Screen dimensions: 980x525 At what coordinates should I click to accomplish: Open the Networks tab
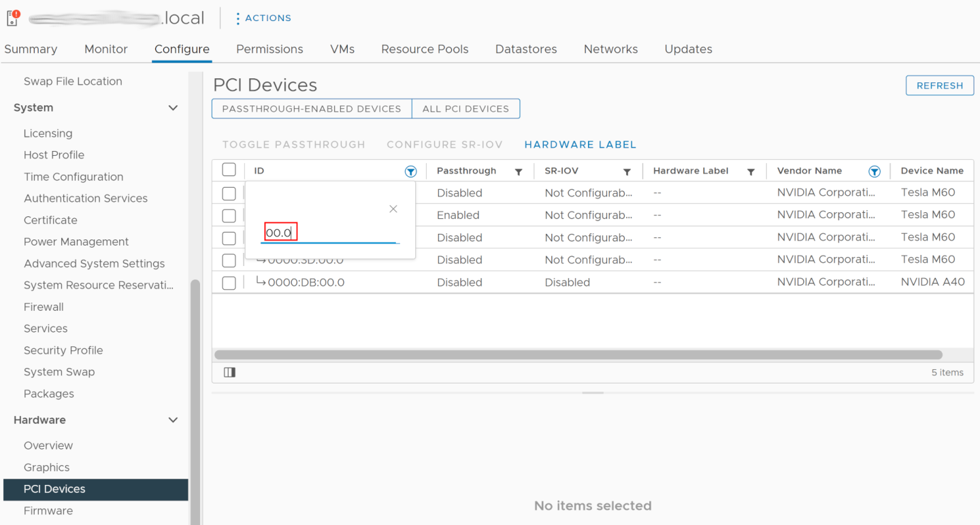click(x=610, y=49)
